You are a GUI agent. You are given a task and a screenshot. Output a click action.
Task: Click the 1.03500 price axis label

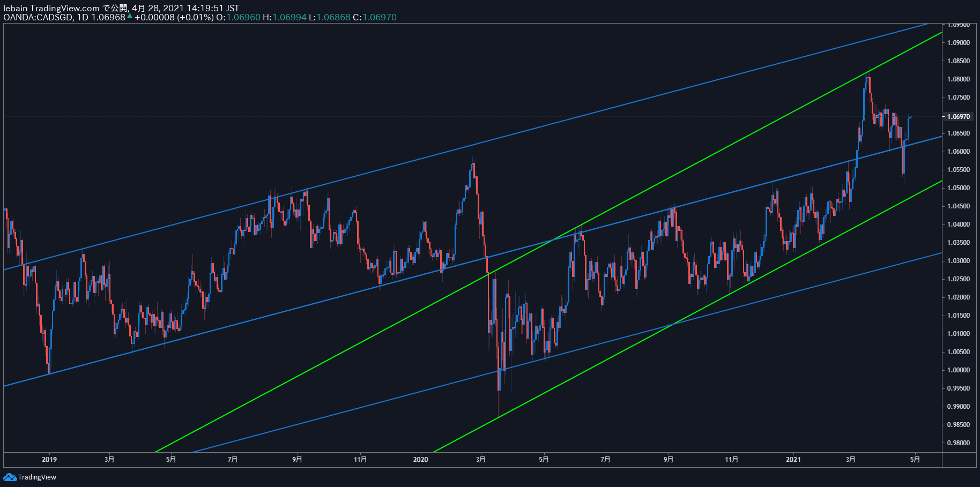[959, 243]
